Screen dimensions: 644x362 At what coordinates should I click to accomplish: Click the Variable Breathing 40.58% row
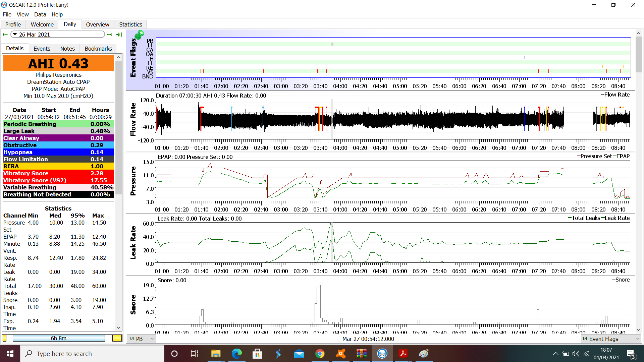[x=58, y=187]
